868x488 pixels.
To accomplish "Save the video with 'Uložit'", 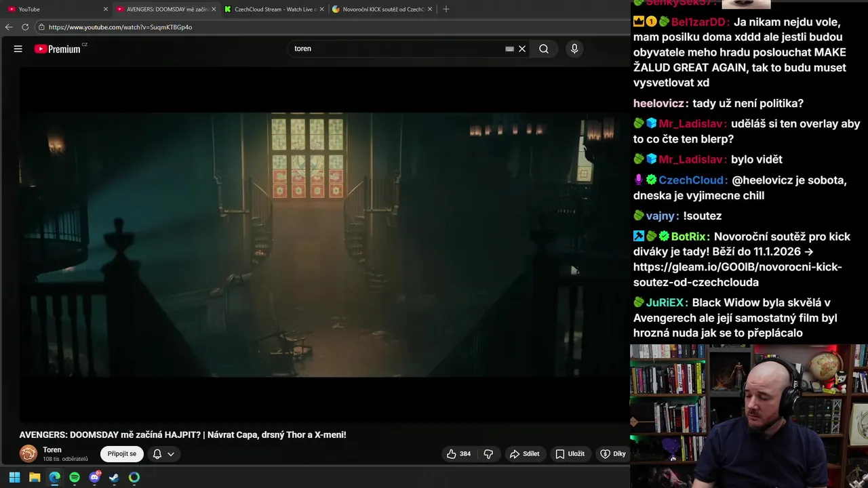I will [570, 454].
